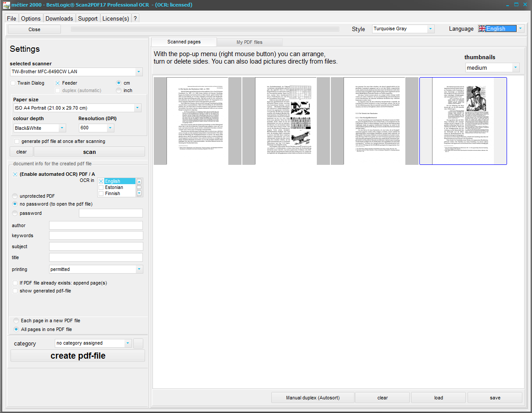This screenshot has height=413, width=532.
Task: Open the Options menu
Action: click(x=31, y=18)
